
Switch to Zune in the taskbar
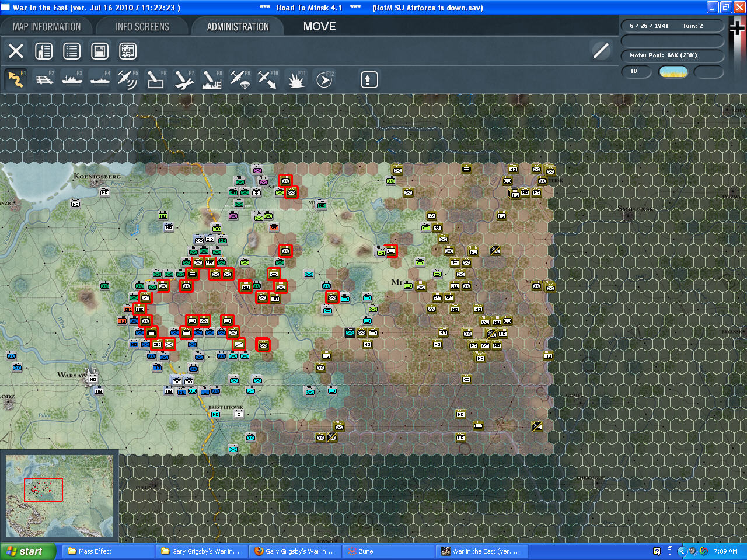pyautogui.click(x=389, y=551)
